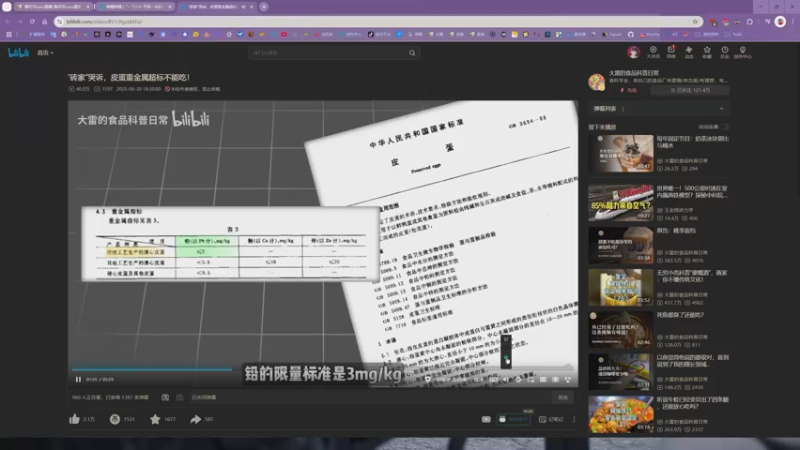The width and height of the screenshot is (800, 450).
Task: Focus the bilibili search input field
Action: [328, 53]
